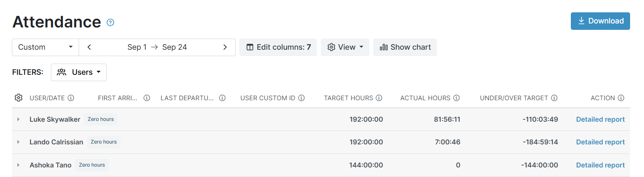The image size is (644, 177).
Task: Show info for User Custom ID column
Action: pos(301,98)
